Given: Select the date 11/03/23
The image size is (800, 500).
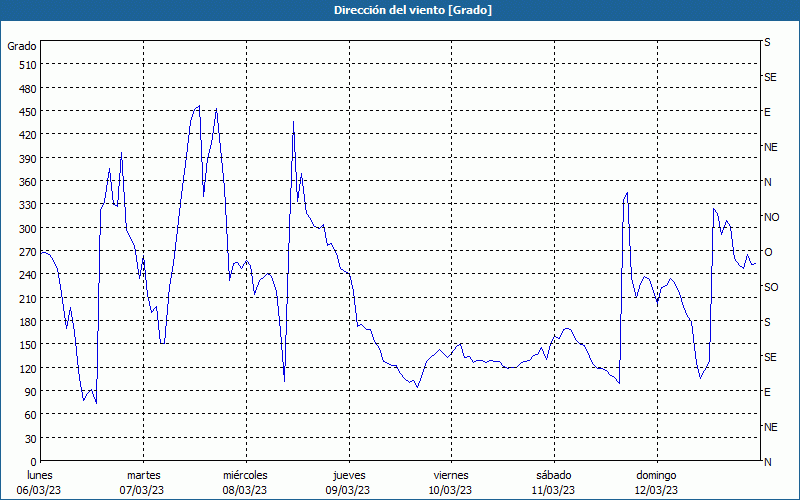Looking at the screenshot, I should pyautogui.click(x=553, y=490).
